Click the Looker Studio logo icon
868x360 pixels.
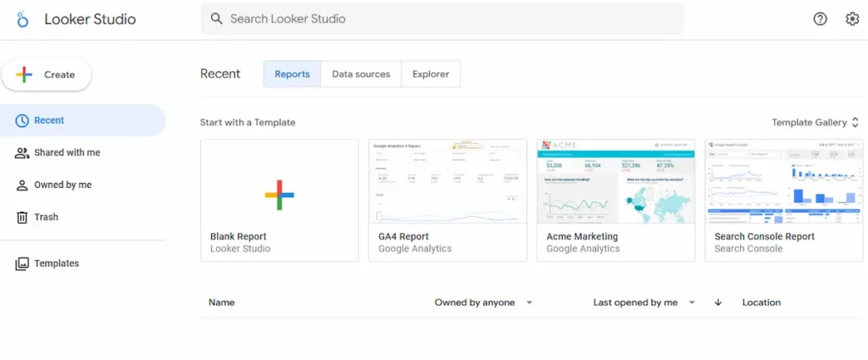22,19
